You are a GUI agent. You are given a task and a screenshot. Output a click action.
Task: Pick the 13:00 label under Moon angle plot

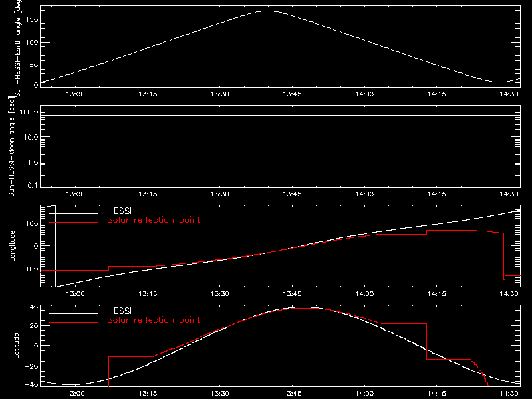coord(75,194)
